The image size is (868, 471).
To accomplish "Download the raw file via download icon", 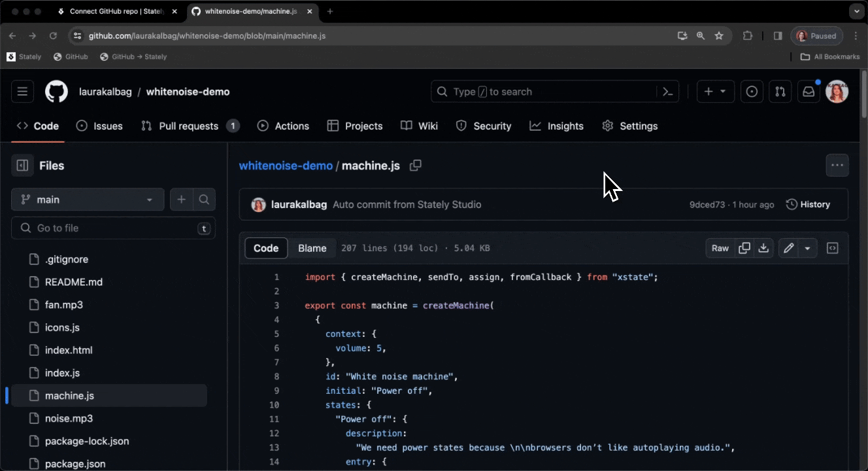I will click(763, 248).
